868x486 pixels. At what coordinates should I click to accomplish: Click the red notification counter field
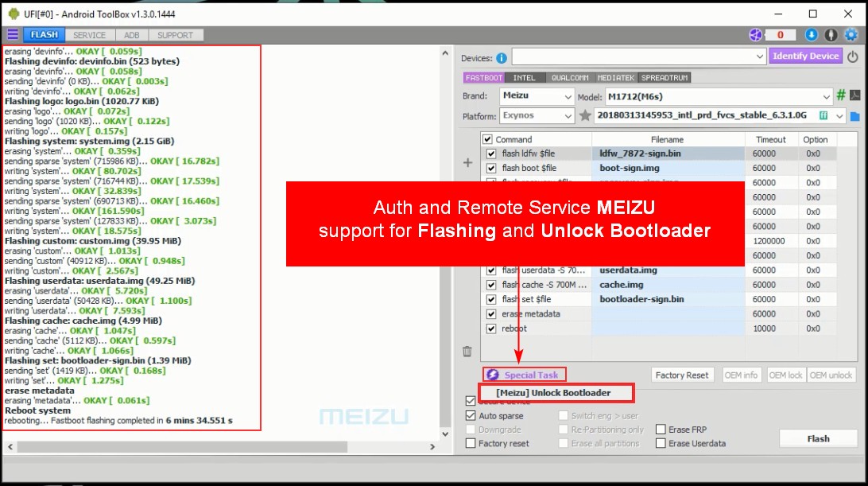781,35
